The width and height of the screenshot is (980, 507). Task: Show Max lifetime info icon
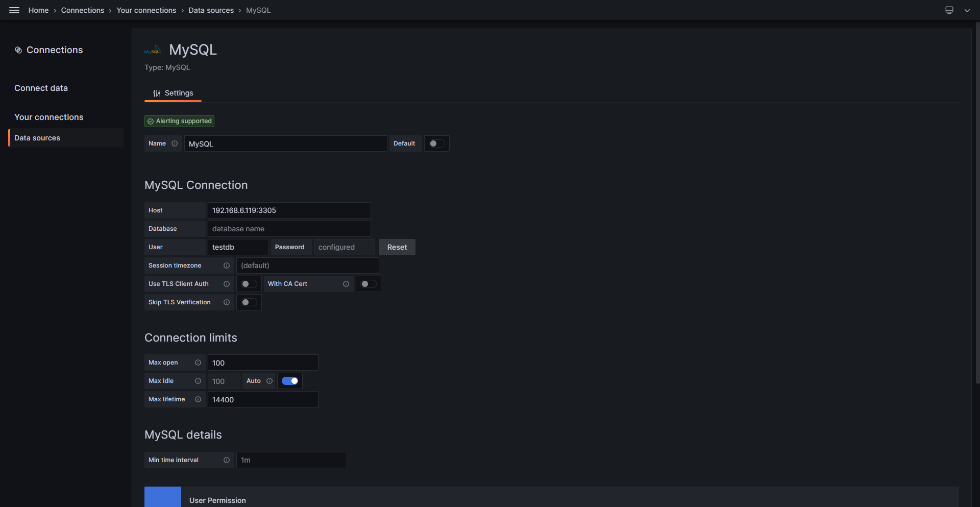coord(198,399)
